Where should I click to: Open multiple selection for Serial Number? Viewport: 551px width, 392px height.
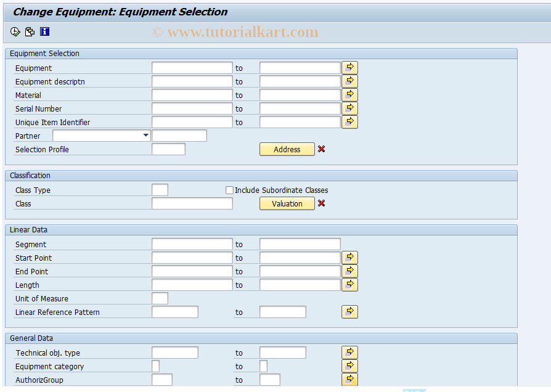click(349, 108)
